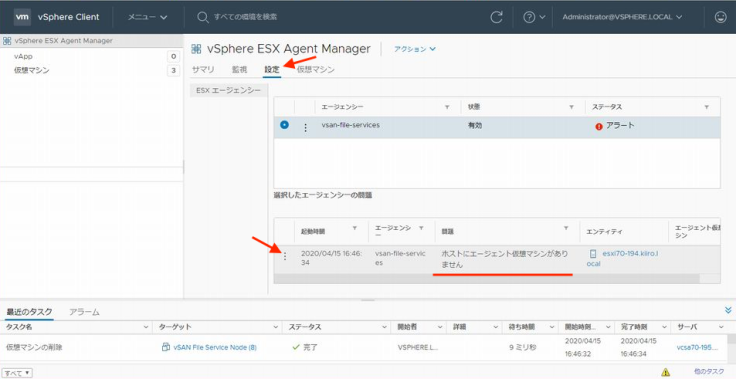736x379 pixels.
Task: Open タスク名 column dropdown
Action: 145,327
